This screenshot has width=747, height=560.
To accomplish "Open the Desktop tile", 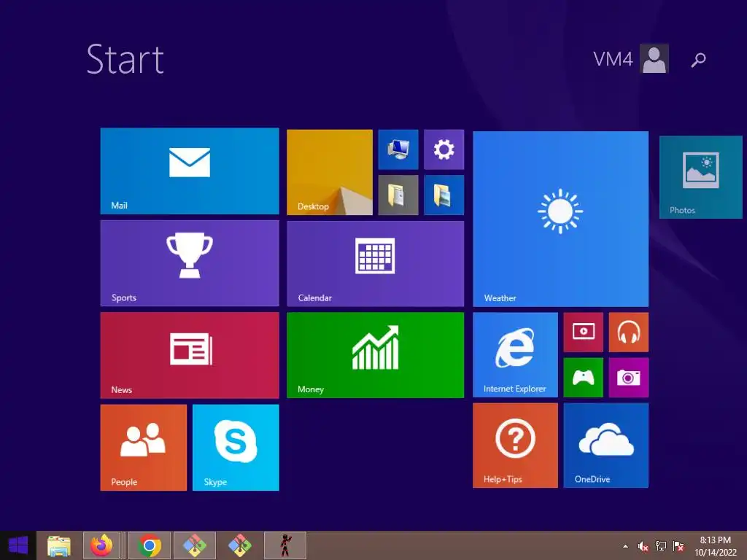I will [x=330, y=172].
